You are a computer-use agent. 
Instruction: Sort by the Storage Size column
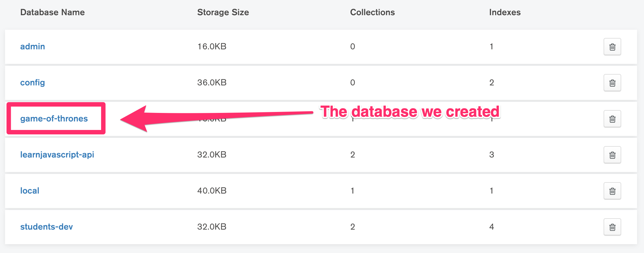[223, 12]
